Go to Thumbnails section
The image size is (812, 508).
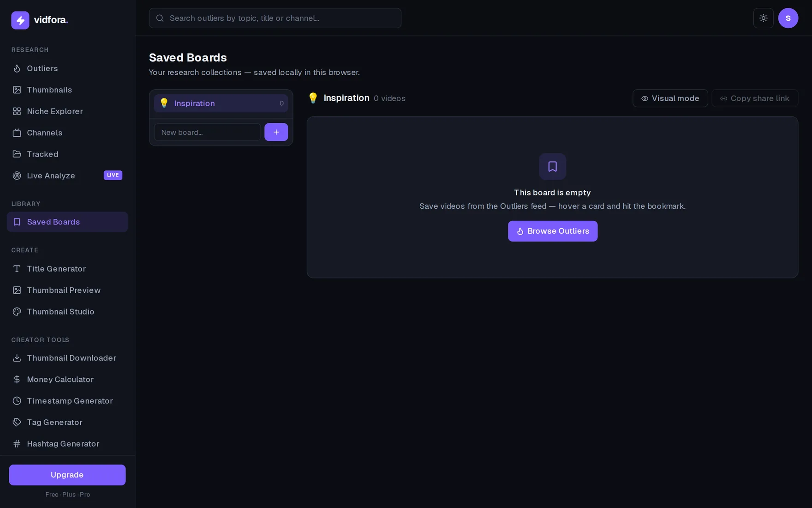point(67,90)
